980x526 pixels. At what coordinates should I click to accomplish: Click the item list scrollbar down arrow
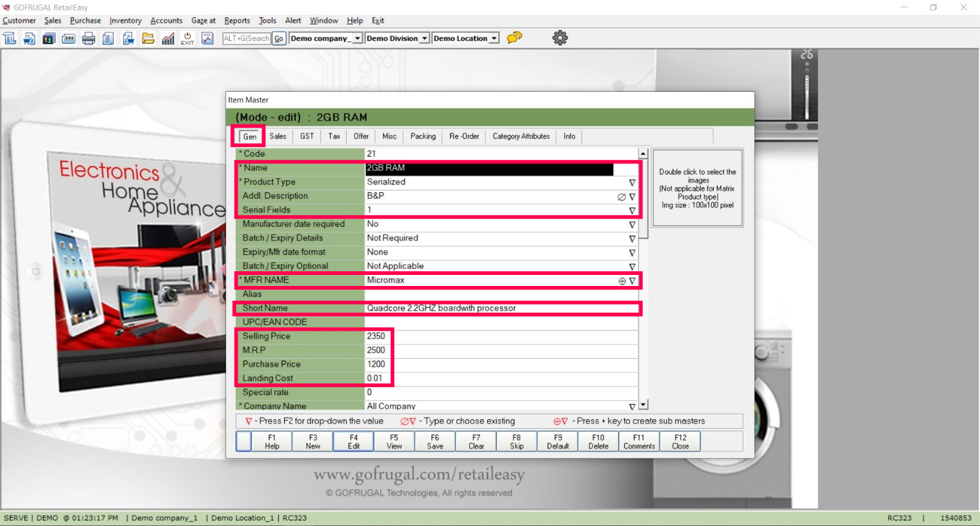click(x=643, y=405)
